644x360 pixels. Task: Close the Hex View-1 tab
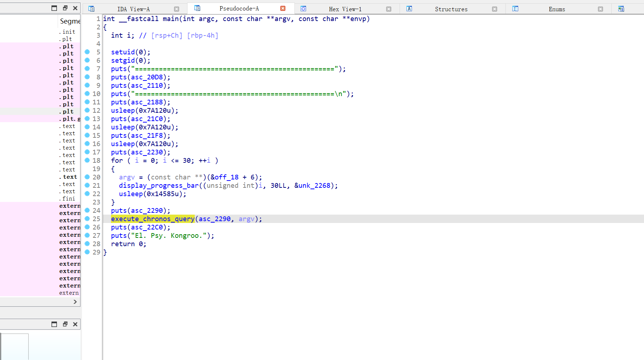[389, 9]
